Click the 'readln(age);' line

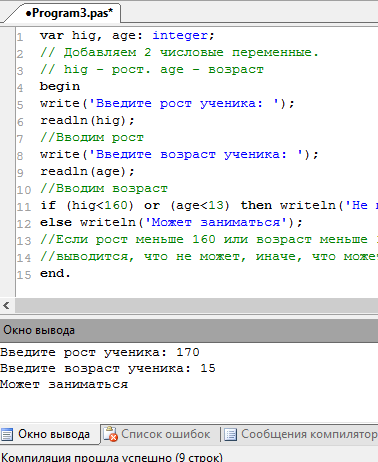click(87, 172)
